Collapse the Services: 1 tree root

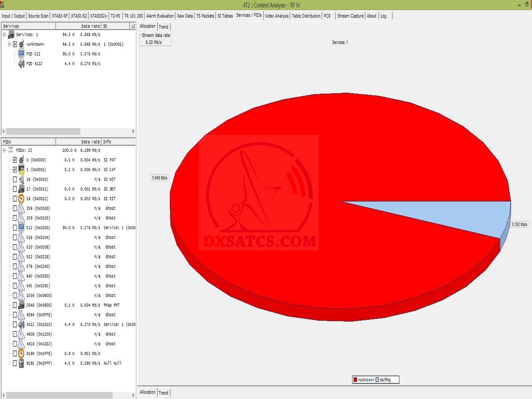point(4,35)
